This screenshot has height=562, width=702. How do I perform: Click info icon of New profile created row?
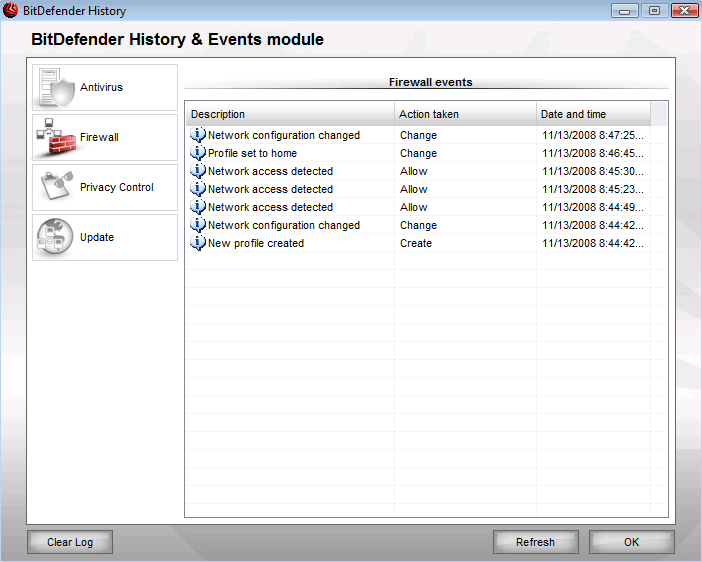pyautogui.click(x=198, y=243)
